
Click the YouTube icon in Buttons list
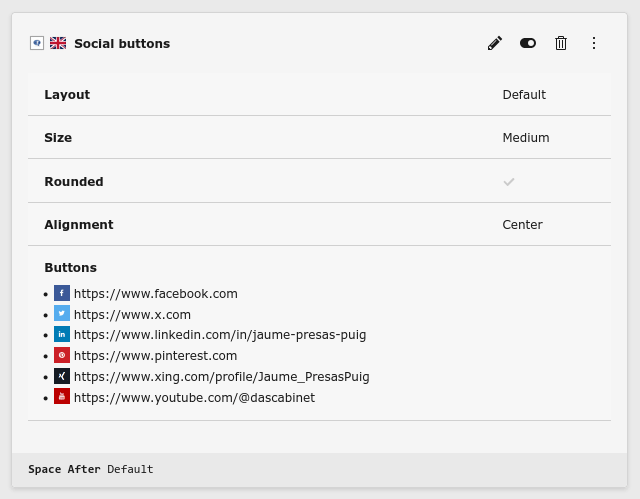62,397
